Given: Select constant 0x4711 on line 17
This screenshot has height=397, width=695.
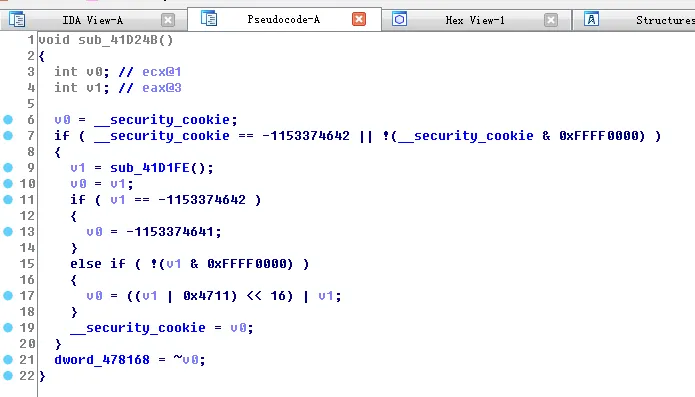Looking at the screenshot, I should point(207,296).
